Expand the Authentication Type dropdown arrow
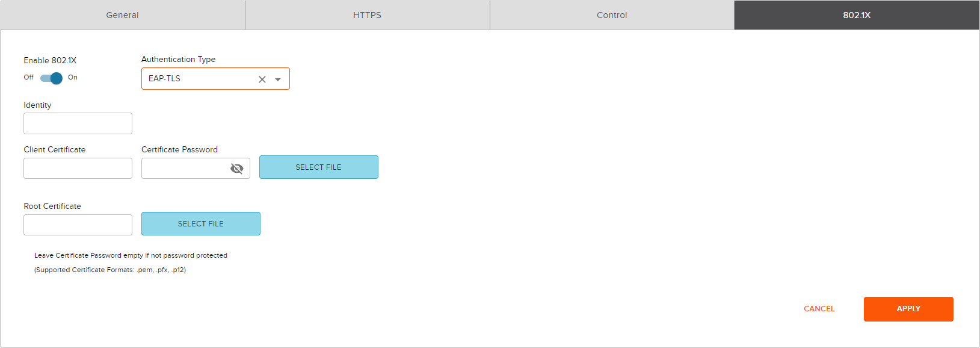The height and width of the screenshot is (348, 980). point(278,79)
